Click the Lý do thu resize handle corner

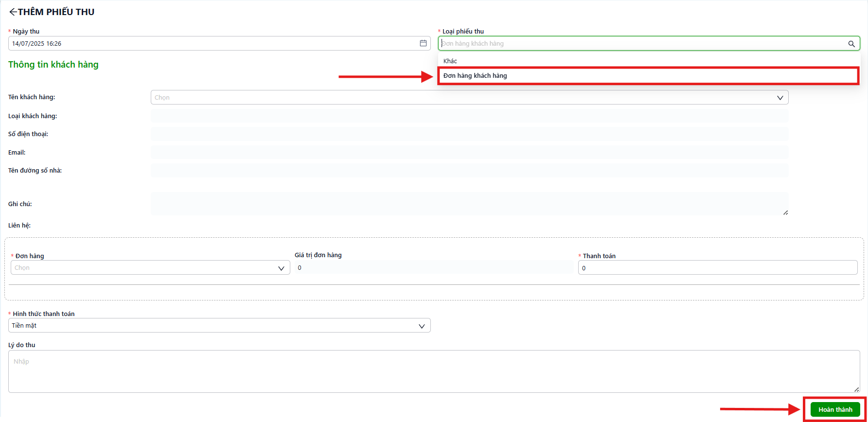(857, 389)
